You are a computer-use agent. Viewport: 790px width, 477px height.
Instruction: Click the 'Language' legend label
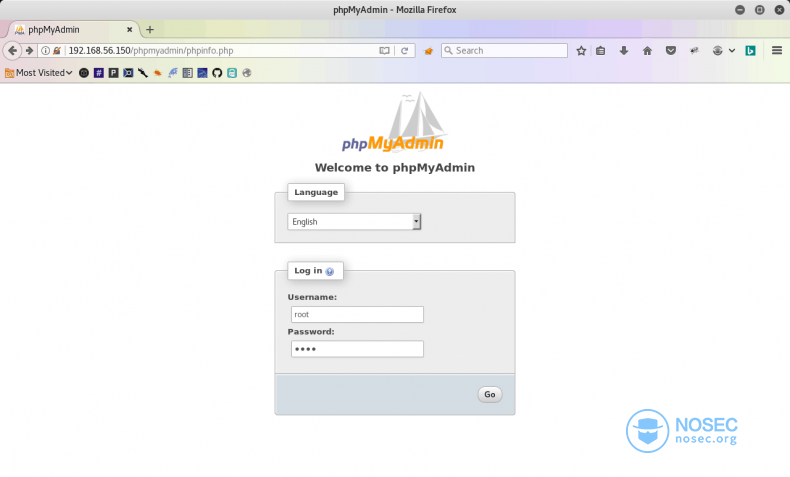316,192
